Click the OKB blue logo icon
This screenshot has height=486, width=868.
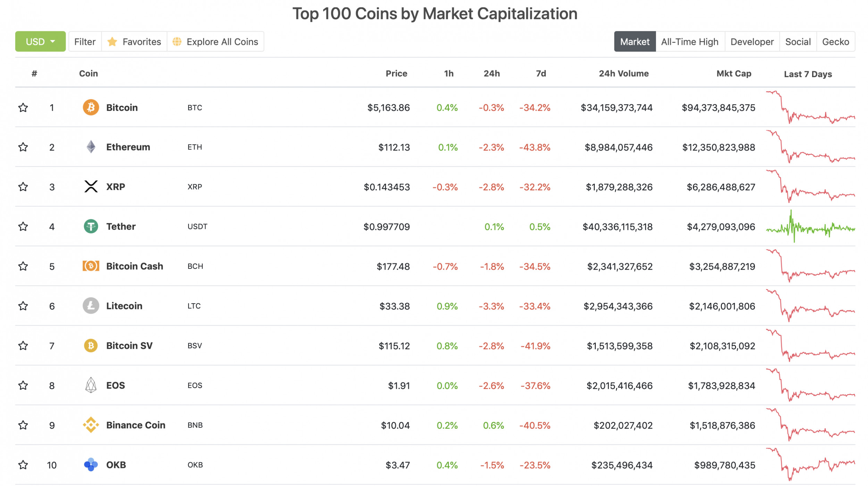click(x=91, y=464)
